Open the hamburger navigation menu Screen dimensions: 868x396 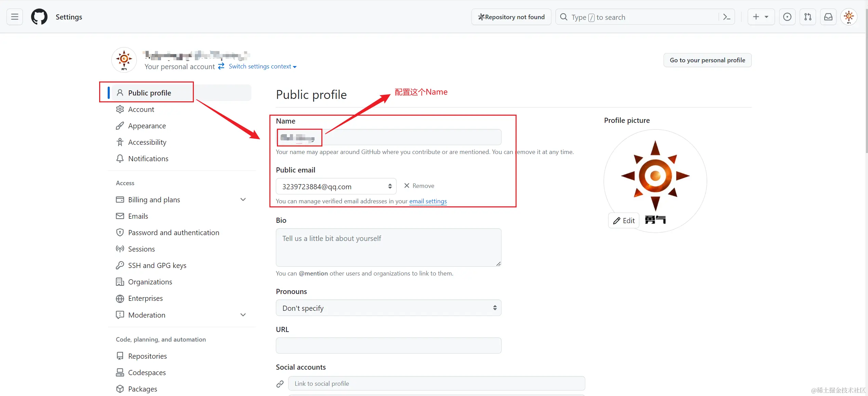click(x=15, y=17)
